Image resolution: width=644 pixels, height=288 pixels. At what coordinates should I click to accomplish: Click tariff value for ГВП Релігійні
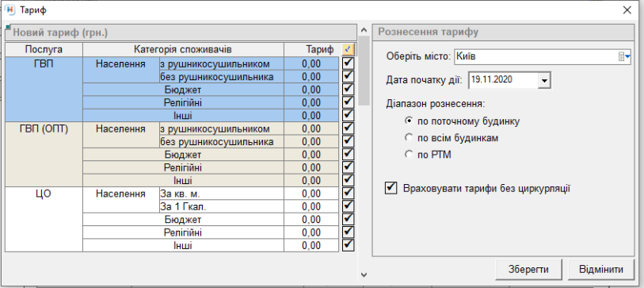311,102
